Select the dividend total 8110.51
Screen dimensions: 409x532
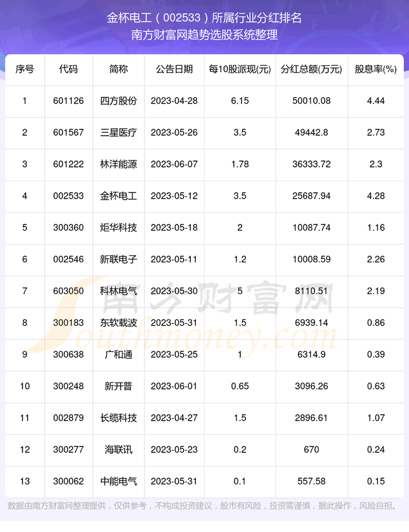click(311, 291)
